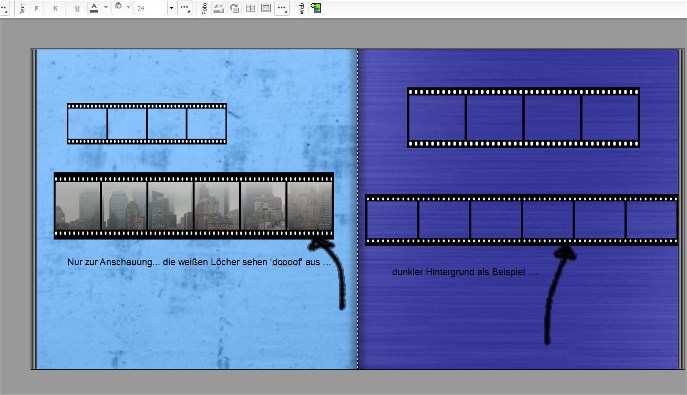Click the frame border icon in toolbar
The height and width of the screenshot is (395, 687).
pyautogui.click(x=266, y=8)
